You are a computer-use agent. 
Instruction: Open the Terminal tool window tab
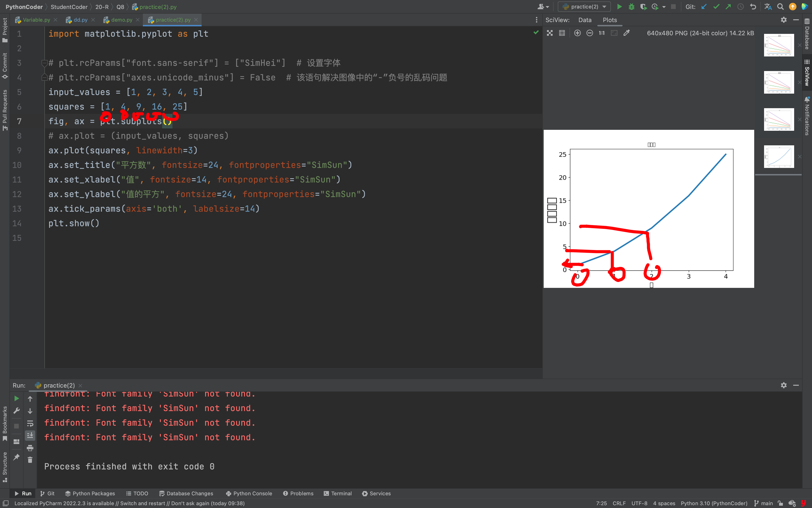point(338,493)
